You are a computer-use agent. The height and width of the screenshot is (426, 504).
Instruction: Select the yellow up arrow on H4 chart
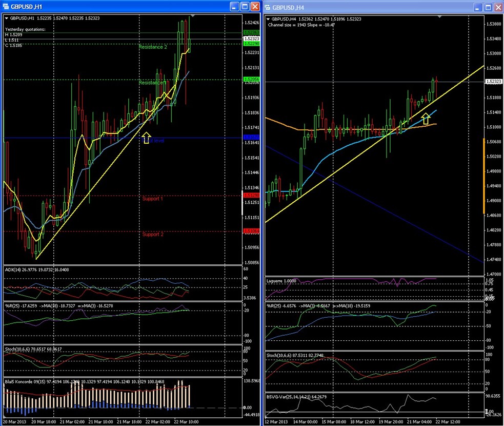coord(426,119)
